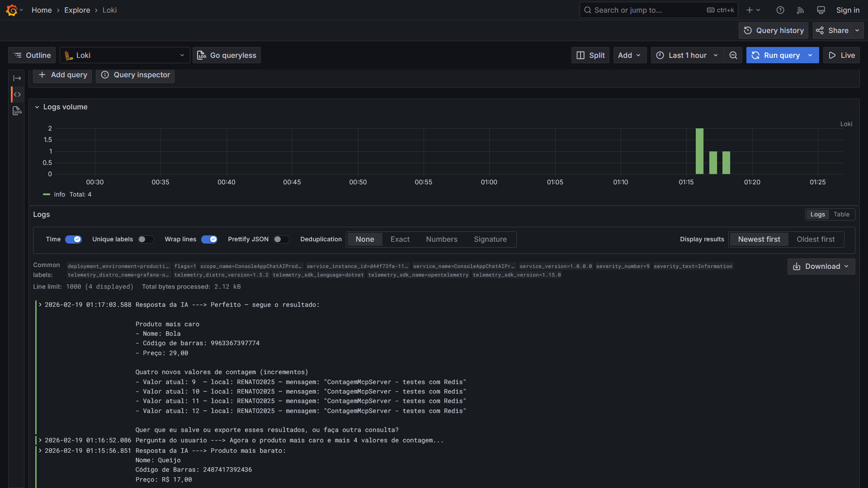This screenshot has width=868, height=488.
Task: Click the service_version=1.0.0.0 label
Action: point(556,267)
